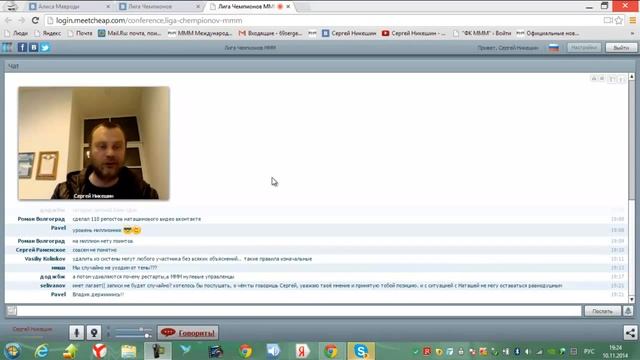Select the Чат panel header

coord(320,66)
